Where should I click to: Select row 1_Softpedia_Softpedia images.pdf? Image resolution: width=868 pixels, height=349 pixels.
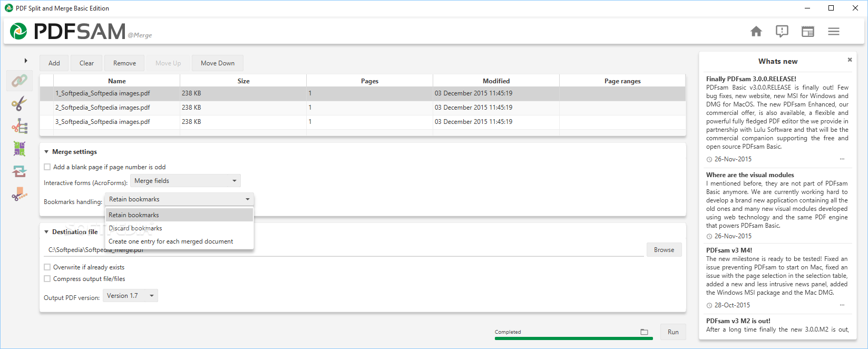[x=363, y=93]
